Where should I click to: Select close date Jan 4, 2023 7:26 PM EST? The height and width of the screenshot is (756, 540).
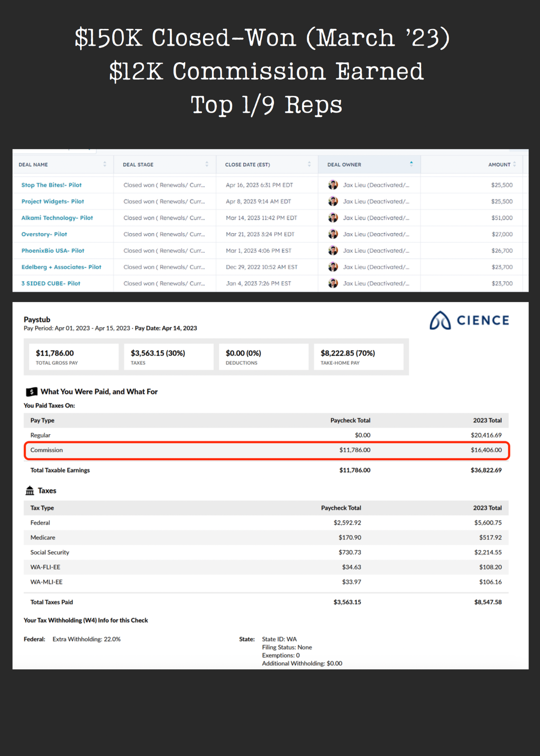point(259,283)
